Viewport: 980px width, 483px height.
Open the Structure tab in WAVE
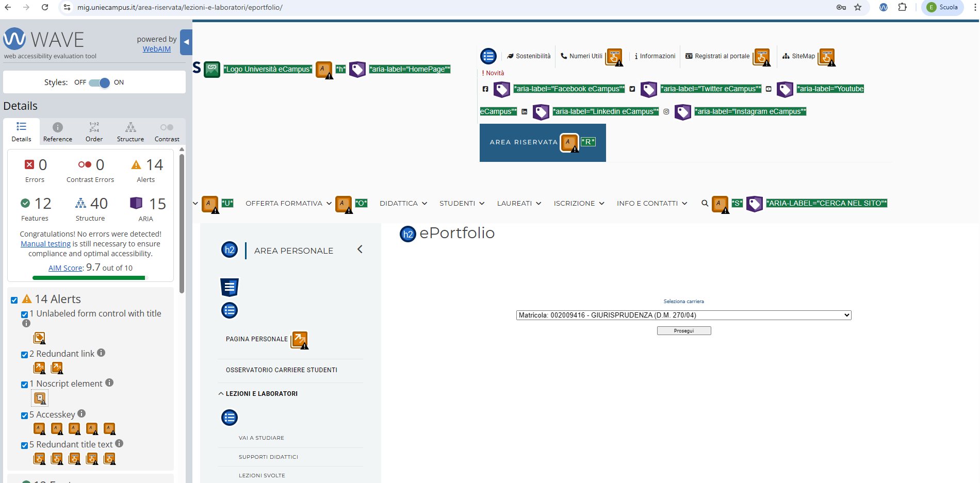click(130, 132)
